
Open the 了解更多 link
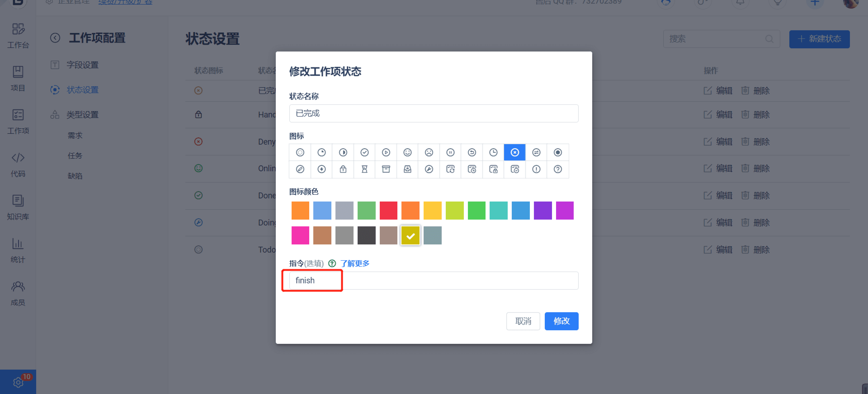[355, 263]
